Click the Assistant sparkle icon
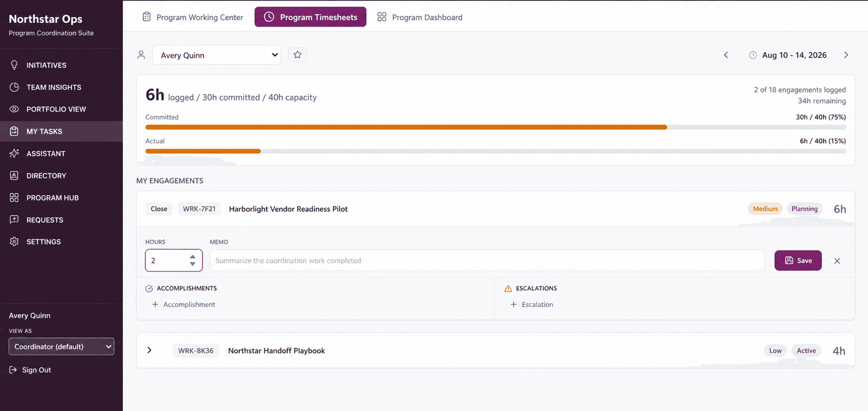 pos(14,153)
